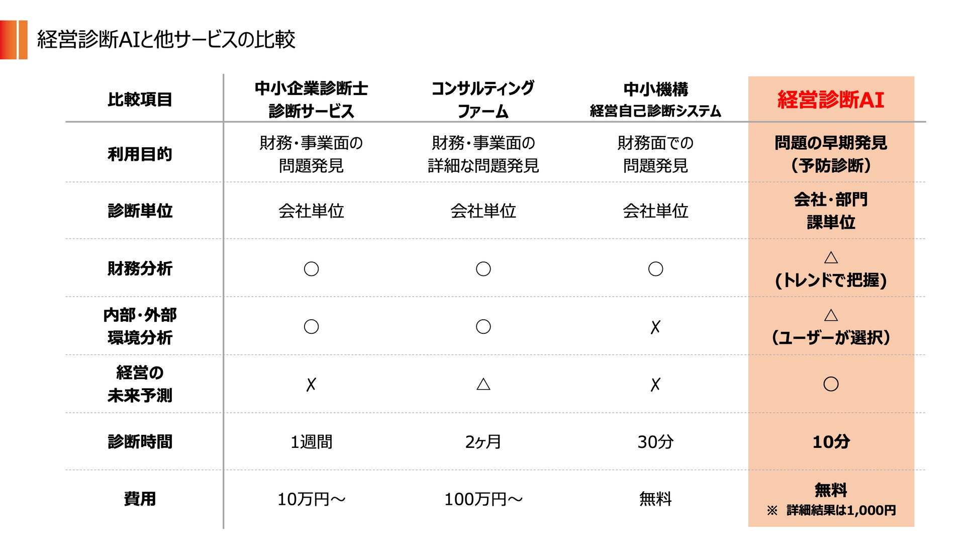
Task: Click the circle symbol under 経営診断AI column
Action: pyautogui.click(x=831, y=384)
